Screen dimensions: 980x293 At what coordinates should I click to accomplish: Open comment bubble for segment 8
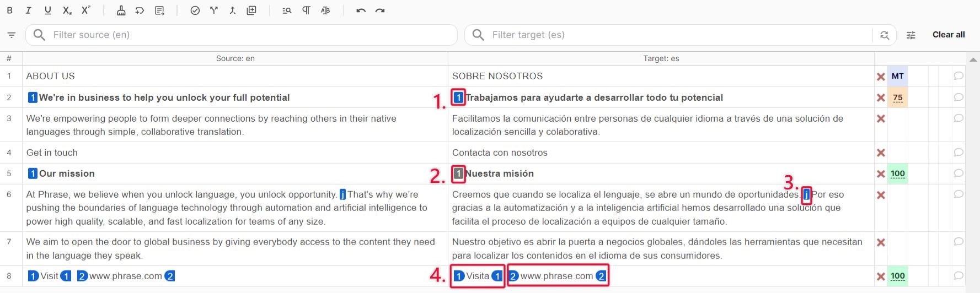[x=958, y=276]
